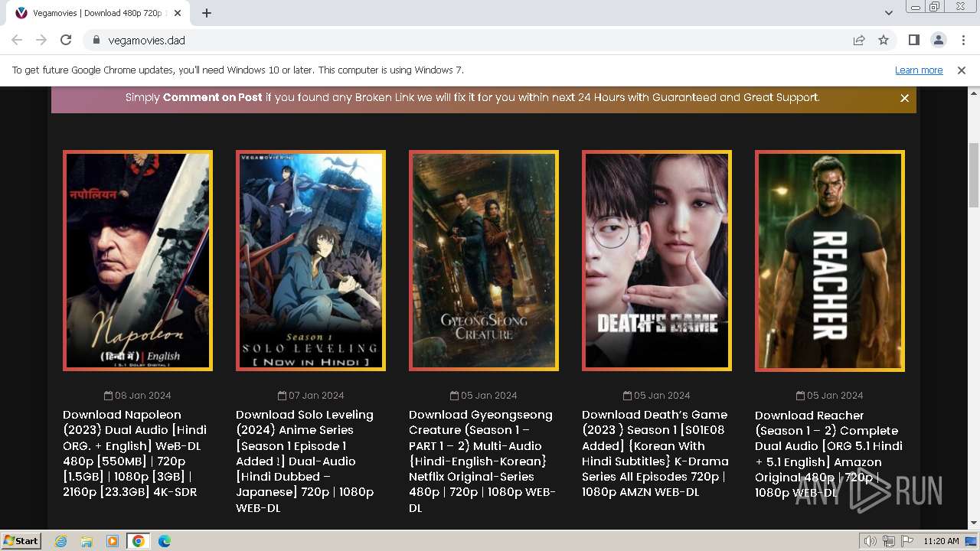Open the Download Napoleon (2023) post title

pyautogui.click(x=135, y=453)
